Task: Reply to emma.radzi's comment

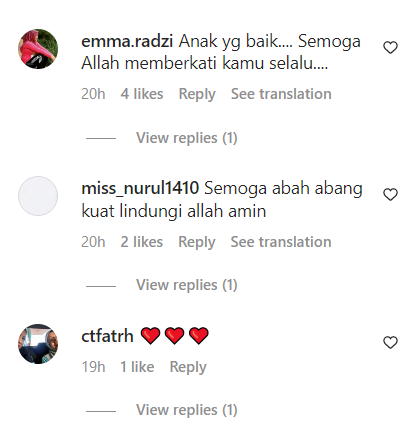Action: 197,94
